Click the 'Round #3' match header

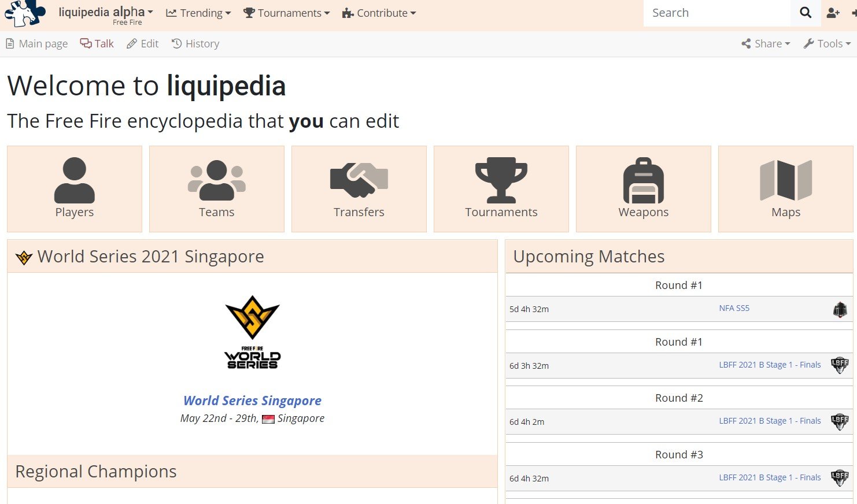679,454
